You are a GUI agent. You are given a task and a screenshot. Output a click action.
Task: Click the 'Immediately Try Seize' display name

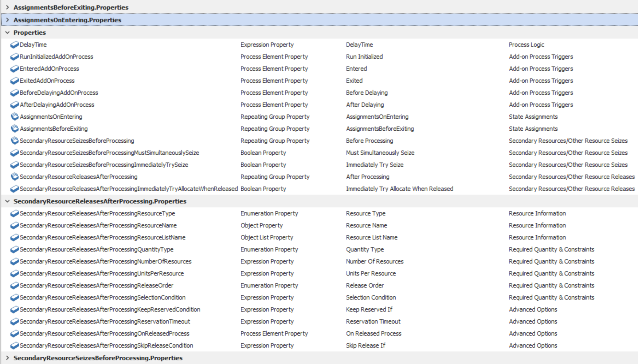click(375, 165)
